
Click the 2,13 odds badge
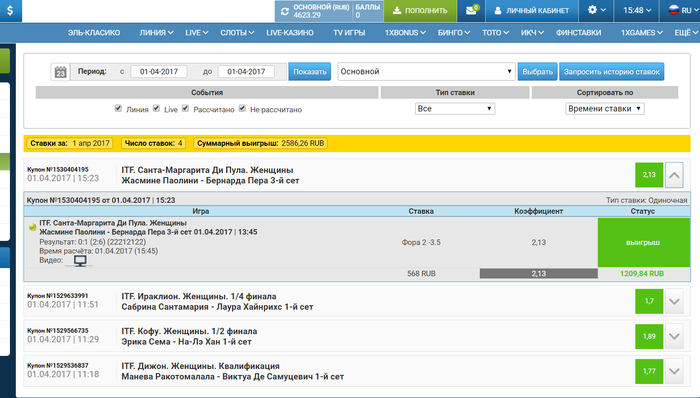pos(649,175)
